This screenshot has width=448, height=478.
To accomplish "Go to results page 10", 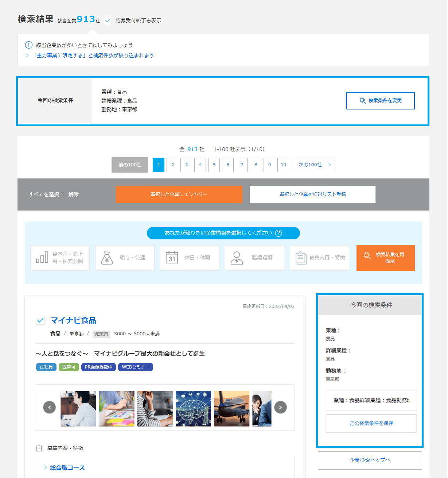I will (x=283, y=165).
